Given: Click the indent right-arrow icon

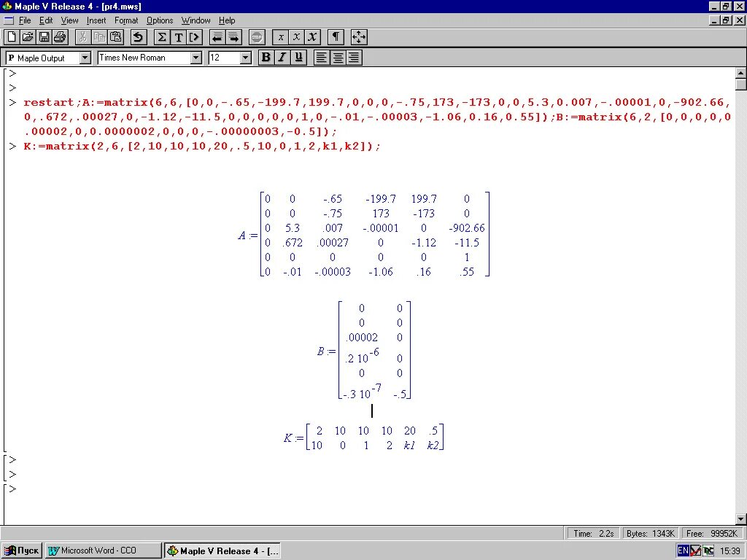Looking at the screenshot, I should click(x=234, y=37).
